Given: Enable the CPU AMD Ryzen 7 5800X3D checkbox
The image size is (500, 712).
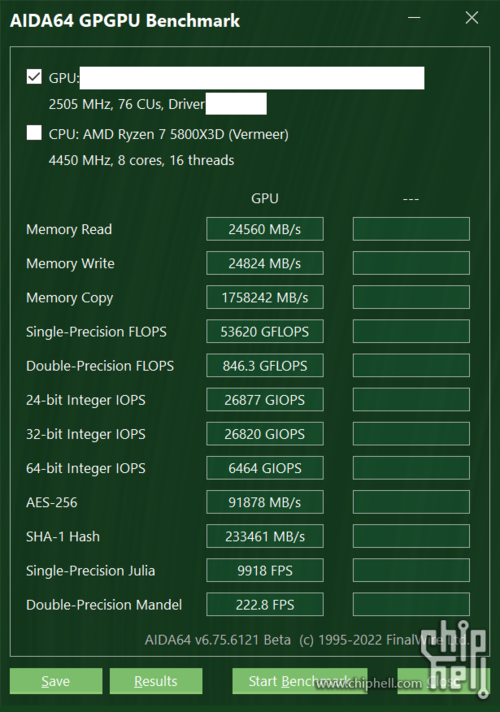Looking at the screenshot, I should (34, 133).
